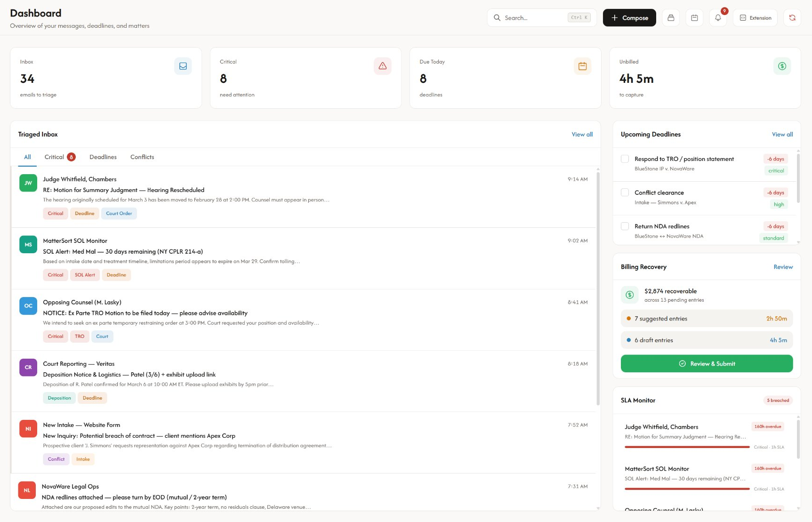Screen dimensions: 812x522
Task: Open the search field
Action: pos(532,17)
